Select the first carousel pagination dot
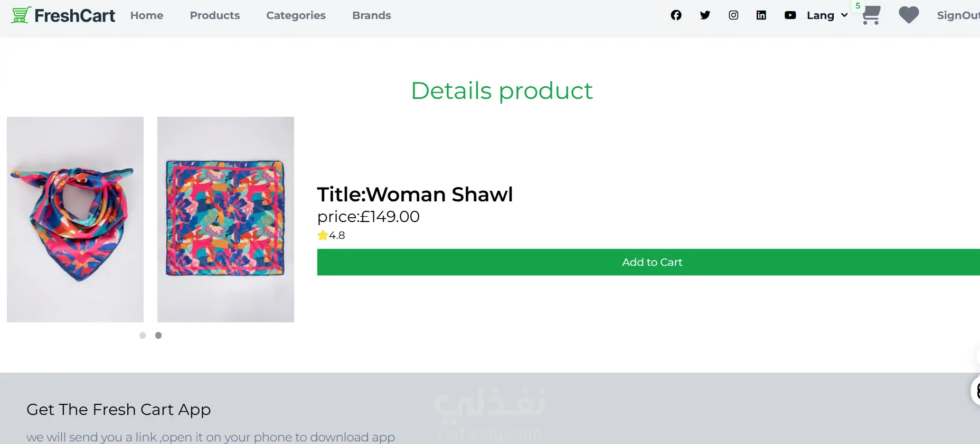980x444 pixels. [143, 335]
